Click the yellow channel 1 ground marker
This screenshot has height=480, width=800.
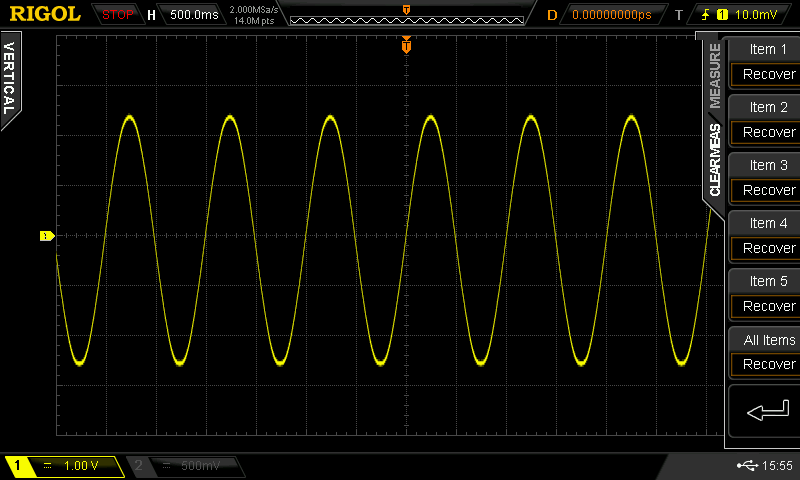46,236
